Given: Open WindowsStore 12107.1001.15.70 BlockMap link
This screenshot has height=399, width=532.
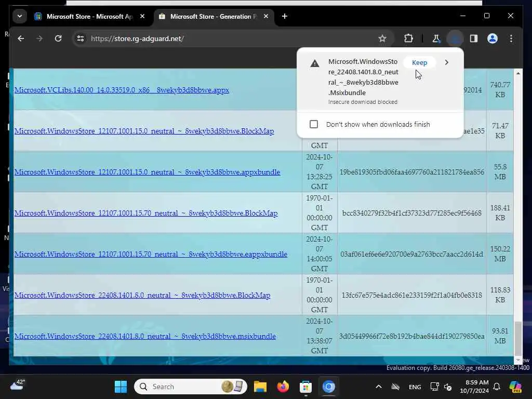Looking at the screenshot, I should click(x=146, y=213).
